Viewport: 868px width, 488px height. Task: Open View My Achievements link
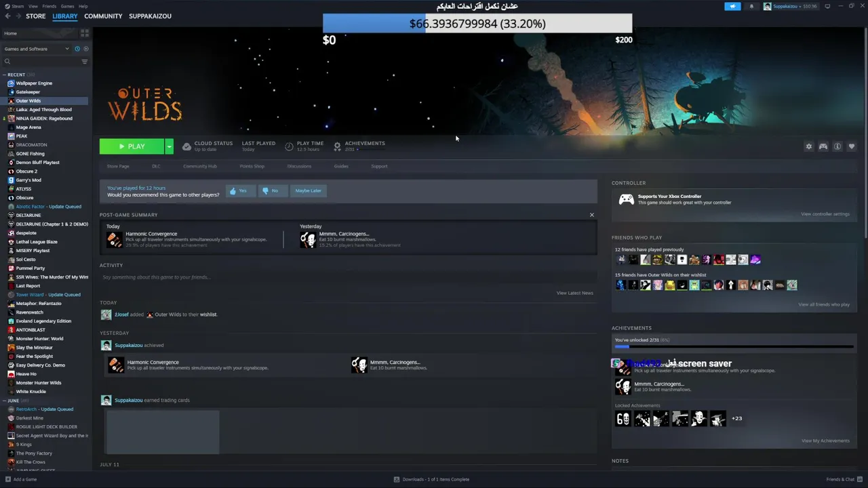pos(825,441)
